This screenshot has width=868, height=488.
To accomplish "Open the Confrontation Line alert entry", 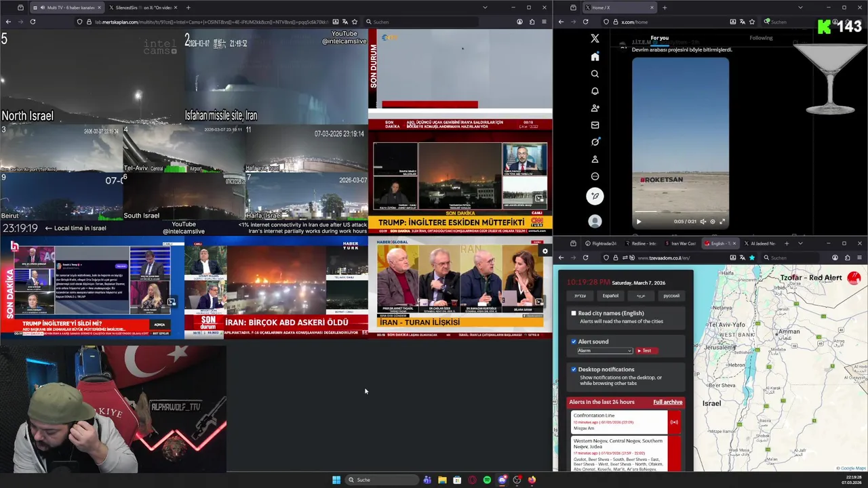I will pyautogui.click(x=619, y=422).
